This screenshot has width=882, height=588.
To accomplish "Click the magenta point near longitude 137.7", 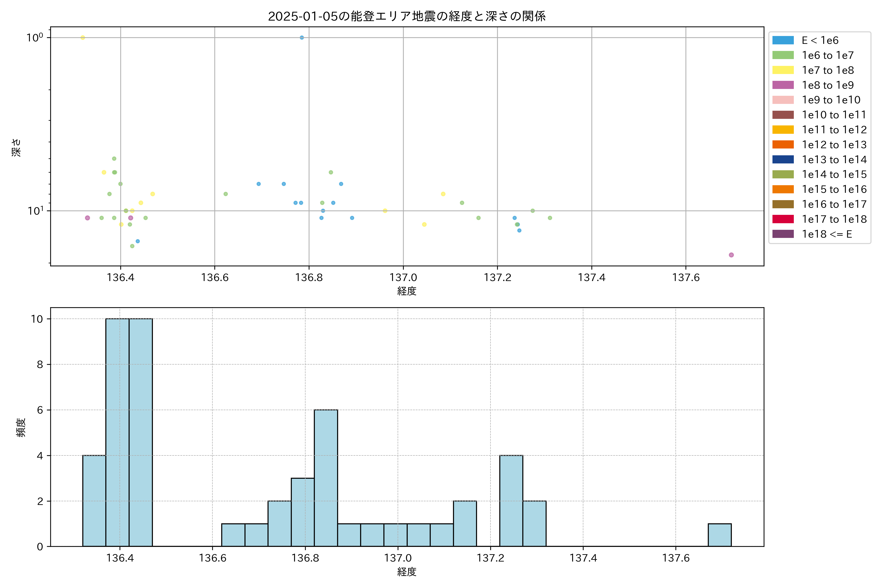I will click(x=731, y=255).
